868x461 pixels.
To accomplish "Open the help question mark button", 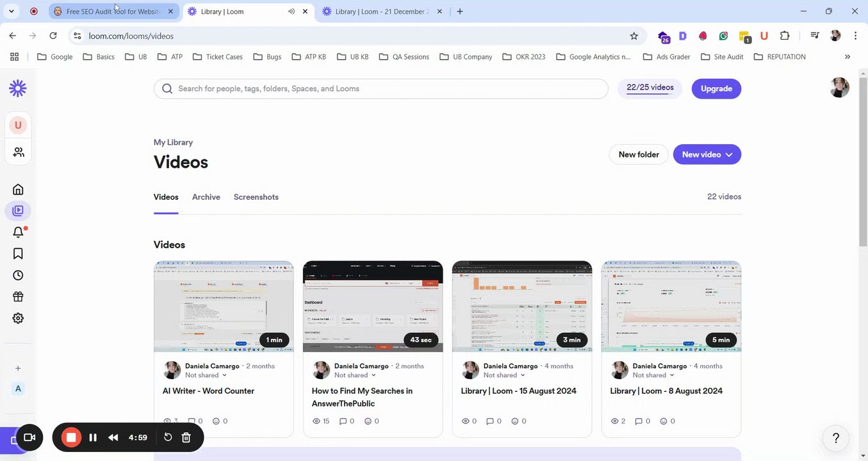I will click(x=835, y=438).
